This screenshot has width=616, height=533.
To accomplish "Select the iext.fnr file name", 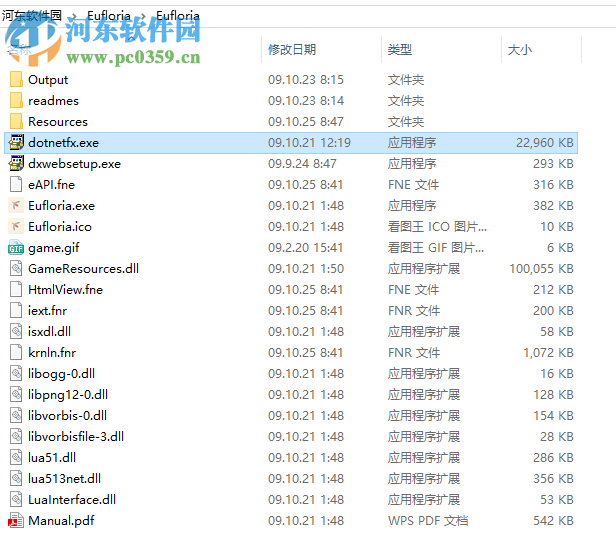I will point(47,311).
